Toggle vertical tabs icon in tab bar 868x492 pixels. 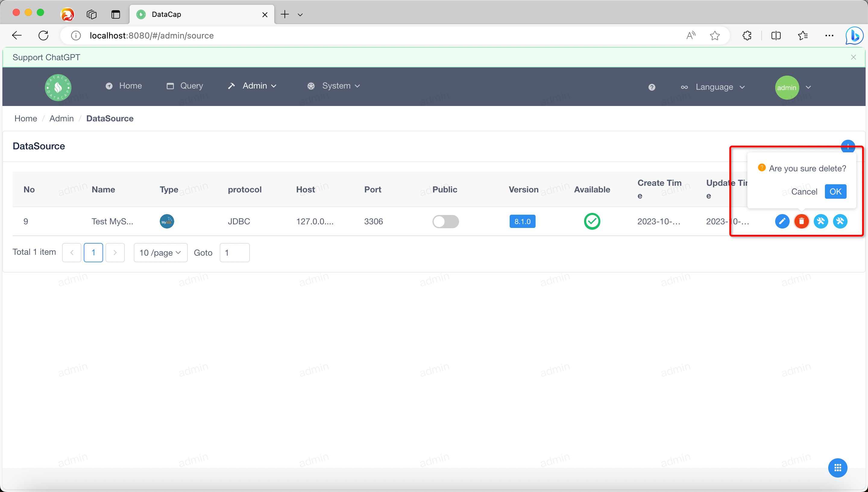tap(116, 14)
